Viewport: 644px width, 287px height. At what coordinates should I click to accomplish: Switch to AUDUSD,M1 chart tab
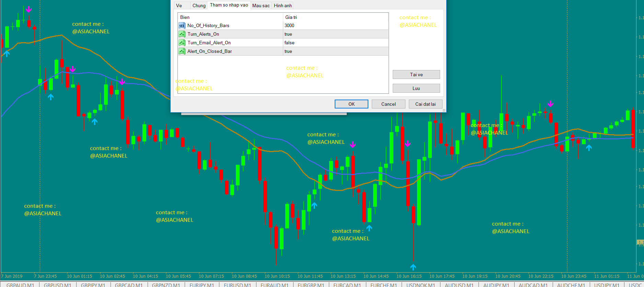coord(459,285)
